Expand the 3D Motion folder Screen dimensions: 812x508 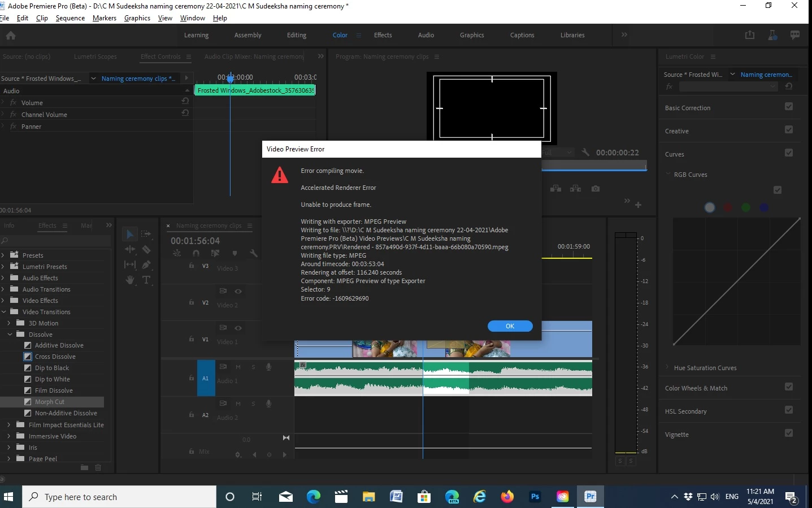coord(9,323)
